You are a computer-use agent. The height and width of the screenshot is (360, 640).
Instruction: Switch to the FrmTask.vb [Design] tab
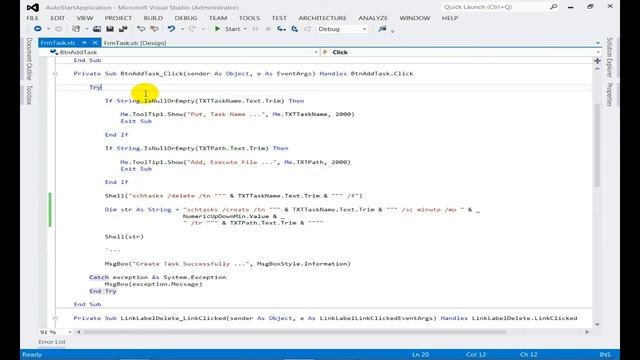pyautogui.click(x=135, y=42)
